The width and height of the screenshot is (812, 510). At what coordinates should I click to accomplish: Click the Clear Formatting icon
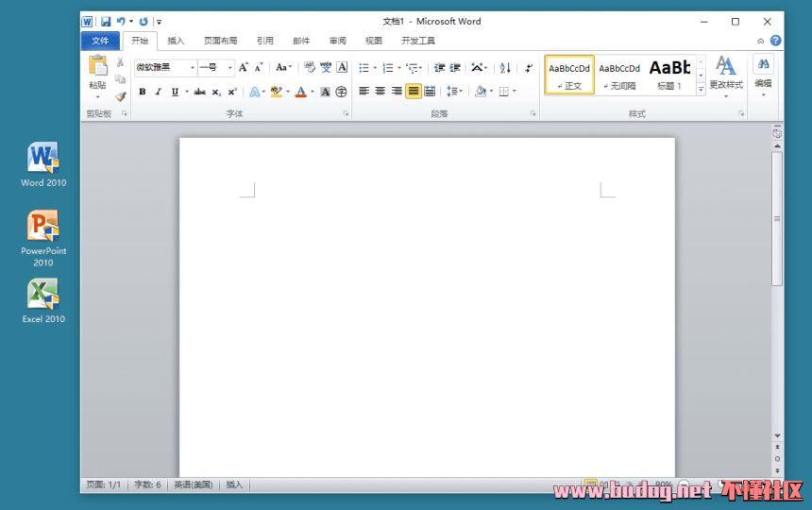(x=309, y=67)
